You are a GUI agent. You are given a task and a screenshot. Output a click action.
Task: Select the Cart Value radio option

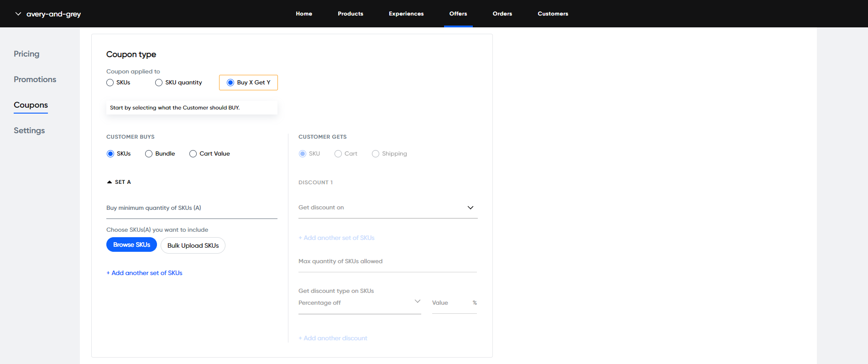[x=193, y=154]
